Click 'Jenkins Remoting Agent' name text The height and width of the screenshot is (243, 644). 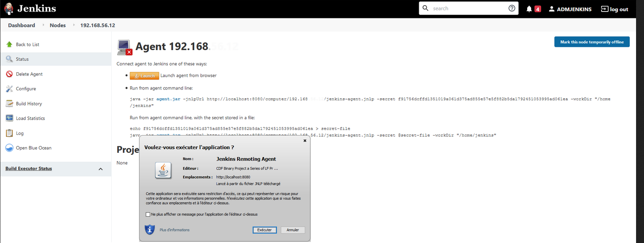pyautogui.click(x=246, y=159)
